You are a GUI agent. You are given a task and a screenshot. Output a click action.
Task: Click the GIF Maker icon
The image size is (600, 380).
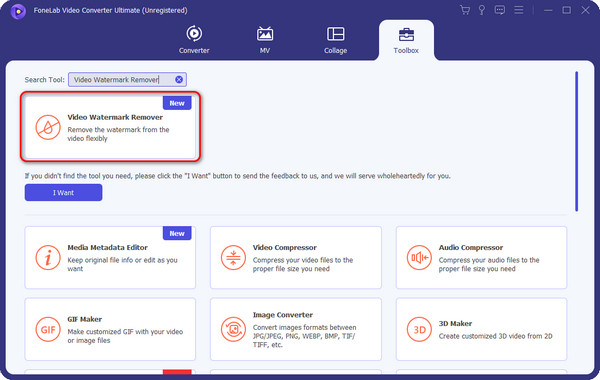coord(48,329)
